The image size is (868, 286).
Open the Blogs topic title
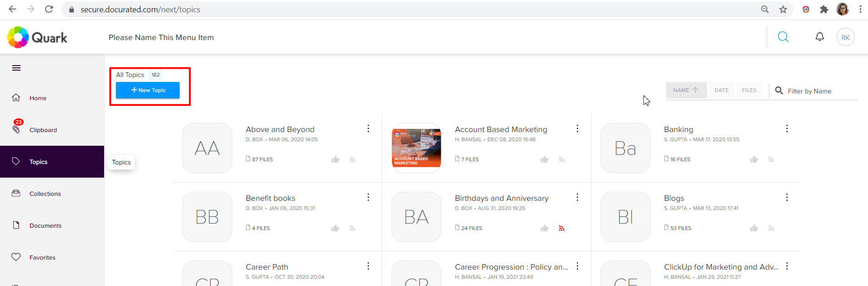[674, 198]
